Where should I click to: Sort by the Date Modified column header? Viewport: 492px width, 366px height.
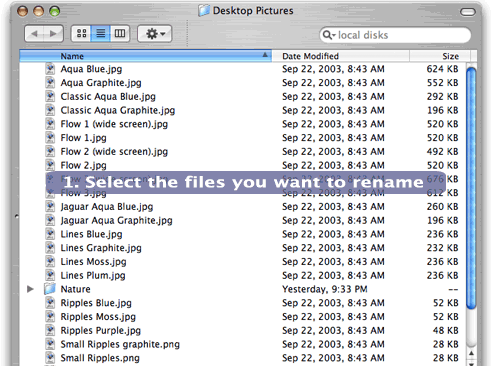pyautogui.click(x=341, y=56)
